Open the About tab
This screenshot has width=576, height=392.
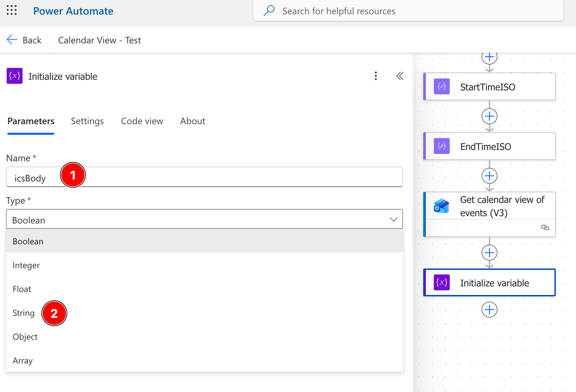193,121
